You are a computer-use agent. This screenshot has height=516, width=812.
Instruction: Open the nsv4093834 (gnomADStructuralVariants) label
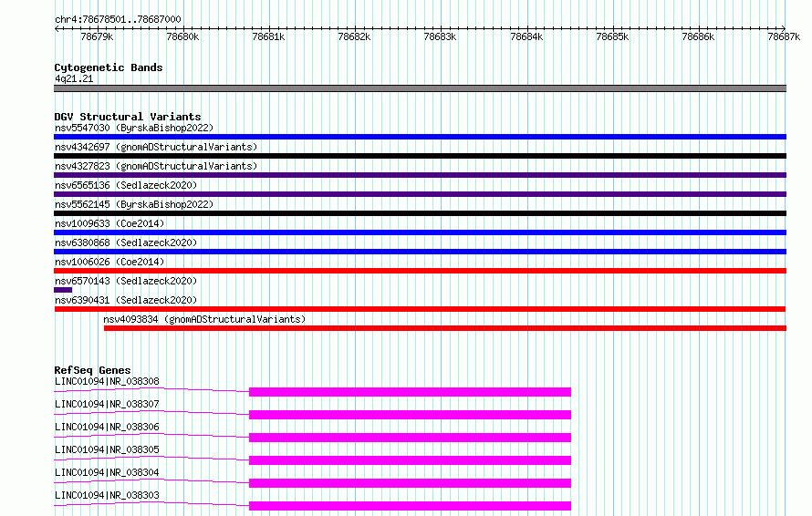click(204, 319)
